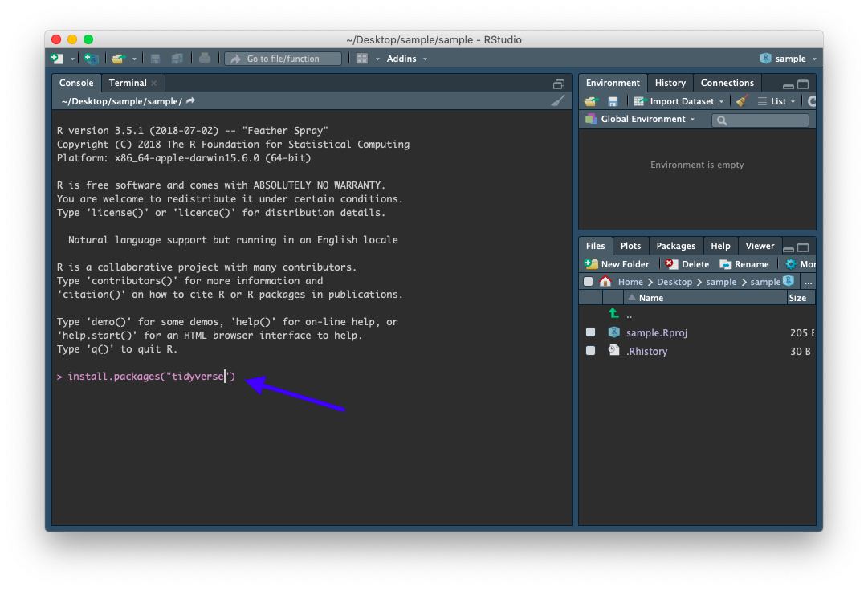Clear environment objects with broom icon
This screenshot has width=868, height=591.
743,100
